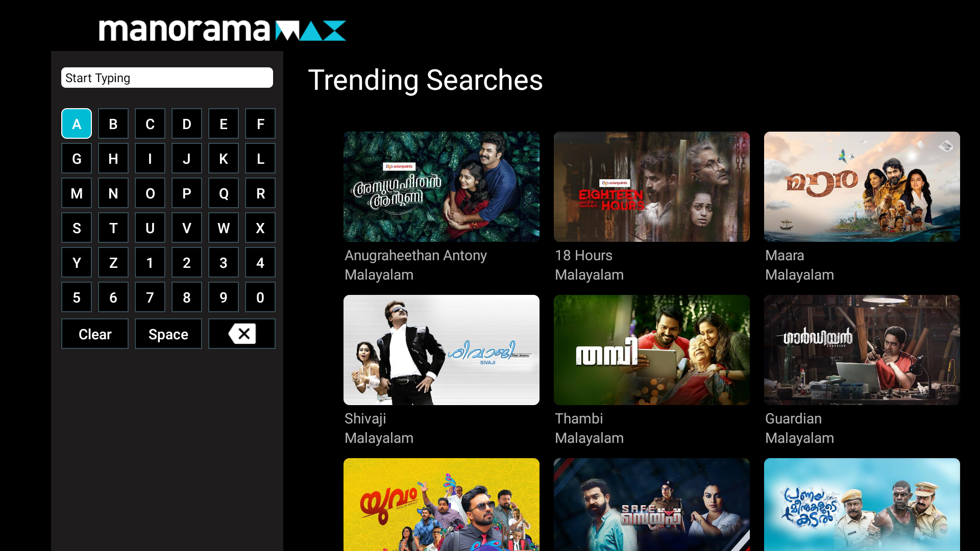The height and width of the screenshot is (551, 980).
Task: Select the Maara movie thumbnail
Action: [x=862, y=187]
